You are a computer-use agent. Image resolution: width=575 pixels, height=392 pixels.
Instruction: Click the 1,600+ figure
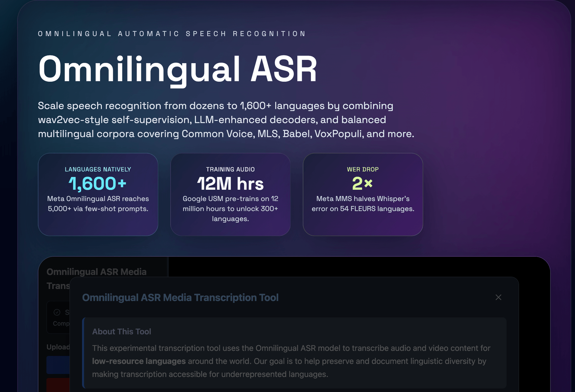click(98, 183)
